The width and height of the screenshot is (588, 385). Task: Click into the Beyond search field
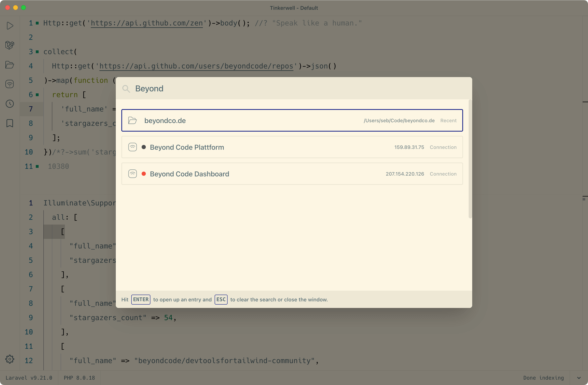coord(294,89)
